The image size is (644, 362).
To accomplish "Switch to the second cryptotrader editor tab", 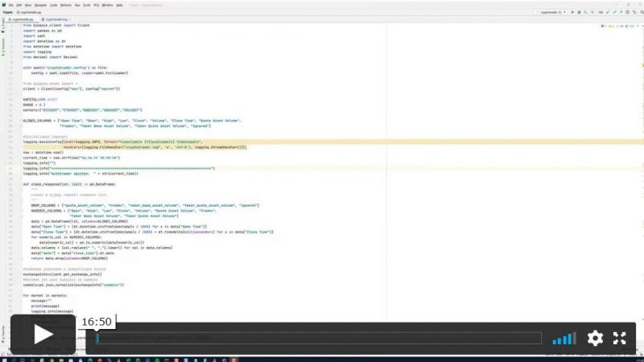I will tap(56, 19).
